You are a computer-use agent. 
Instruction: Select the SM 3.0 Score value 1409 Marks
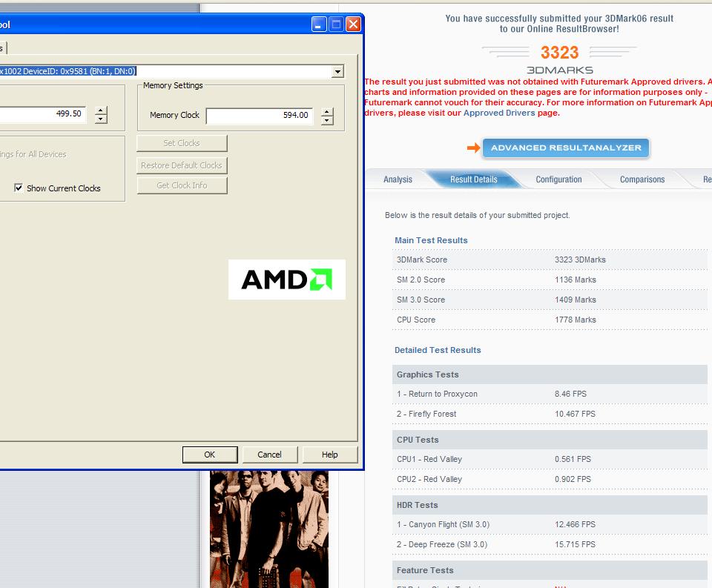tap(576, 300)
